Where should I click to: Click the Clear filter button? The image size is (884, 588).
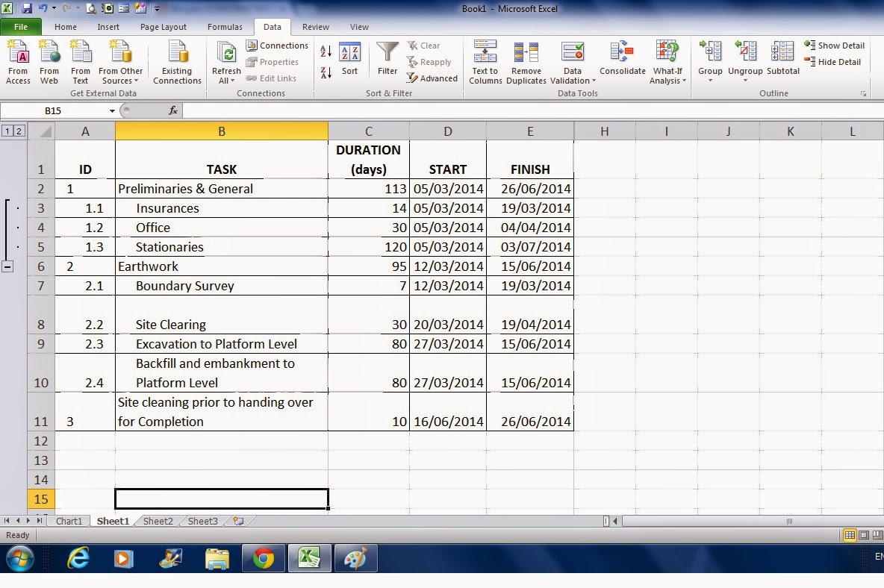pyautogui.click(x=424, y=46)
